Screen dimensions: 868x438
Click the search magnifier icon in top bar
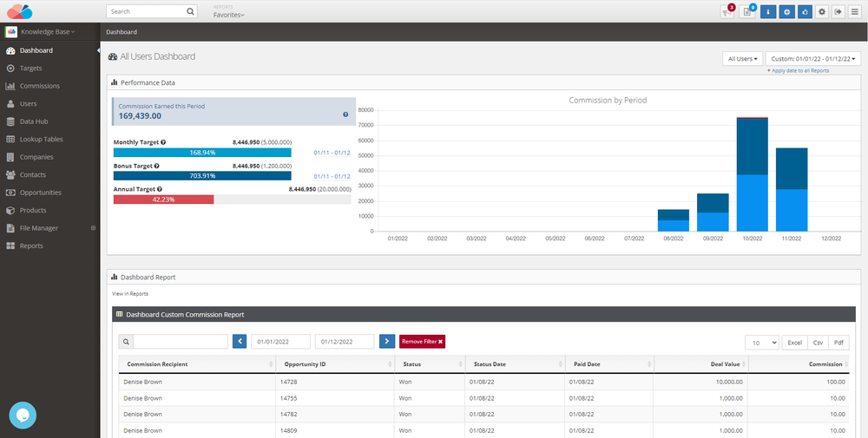click(x=190, y=11)
